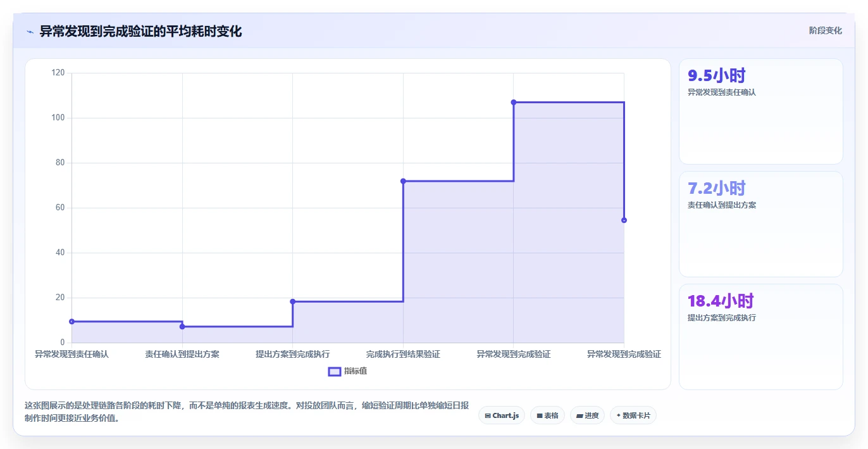This screenshot has width=868, height=449.
Task: Click the card caption 异常发现到责任确认
Action: point(722,92)
